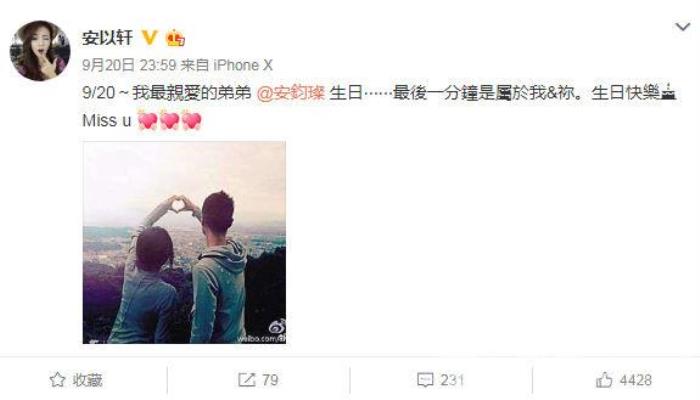Open the 9月20日 23:59 timestamp link

(x=129, y=66)
